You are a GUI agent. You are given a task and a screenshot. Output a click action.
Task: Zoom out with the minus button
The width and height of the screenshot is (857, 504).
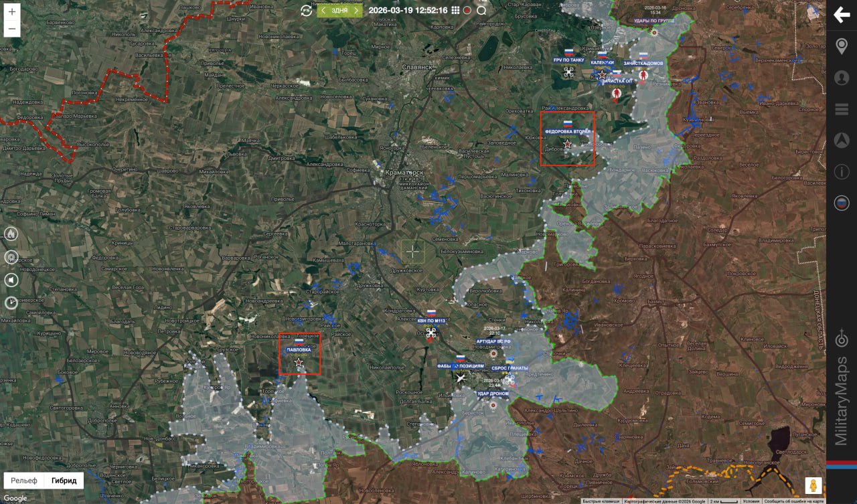[x=11, y=29]
